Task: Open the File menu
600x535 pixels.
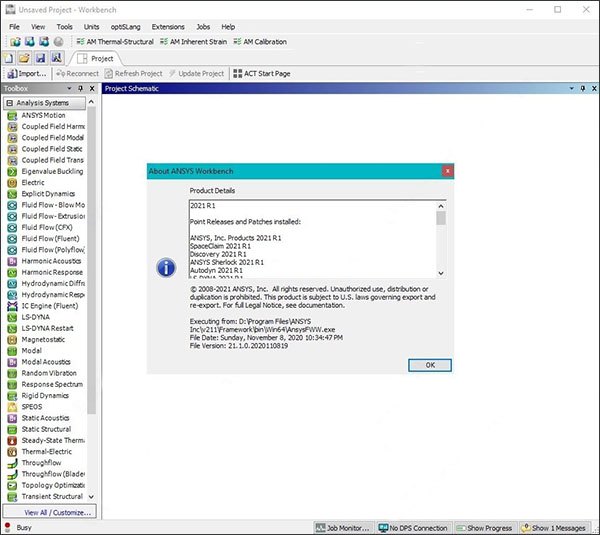Action: pyautogui.click(x=14, y=27)
